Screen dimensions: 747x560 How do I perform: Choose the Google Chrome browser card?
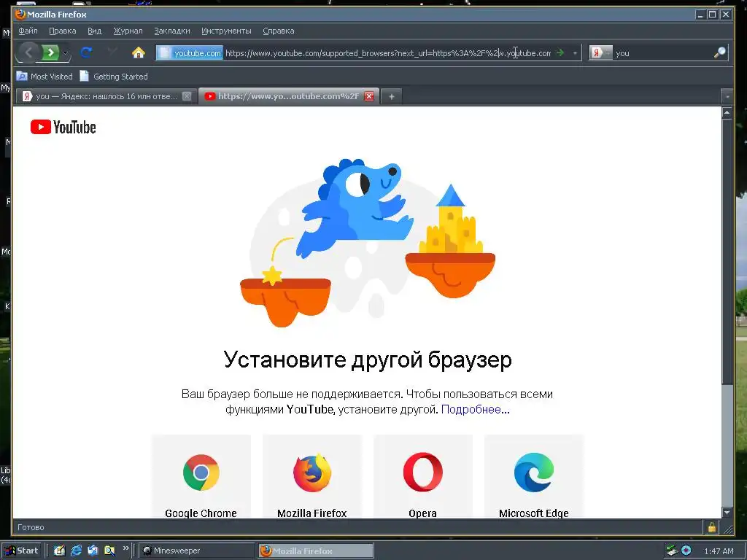pyautogui.click(x=201, y=477)
